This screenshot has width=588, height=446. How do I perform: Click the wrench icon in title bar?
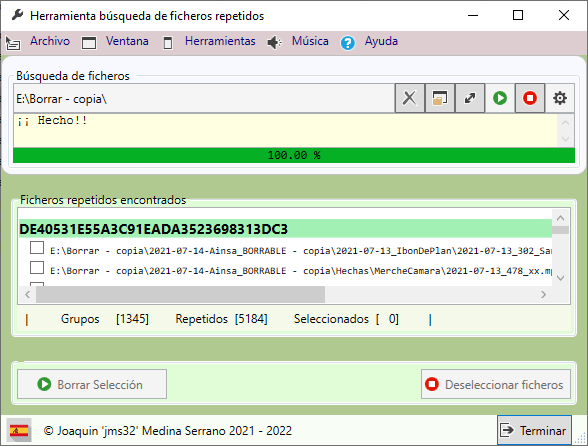[17, 15]
